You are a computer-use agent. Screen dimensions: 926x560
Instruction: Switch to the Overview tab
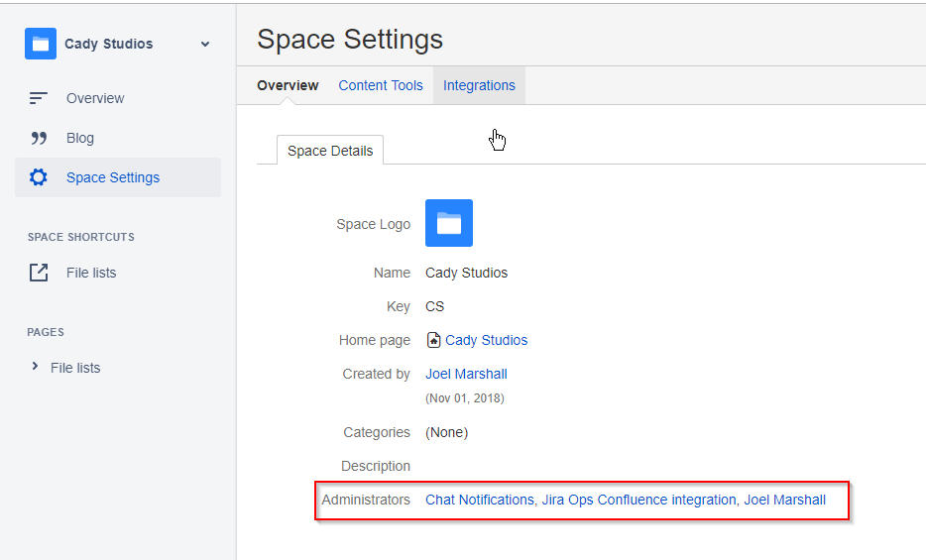pos(288,85)
